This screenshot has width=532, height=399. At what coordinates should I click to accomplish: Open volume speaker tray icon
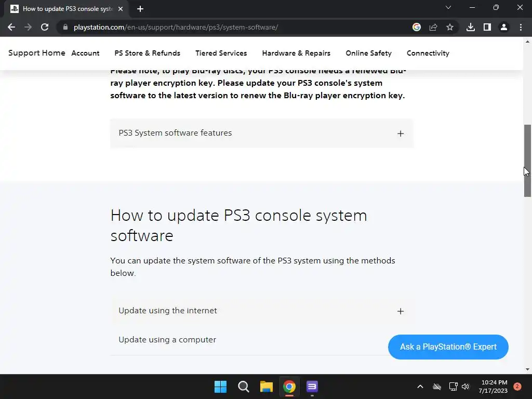point(465,387)
